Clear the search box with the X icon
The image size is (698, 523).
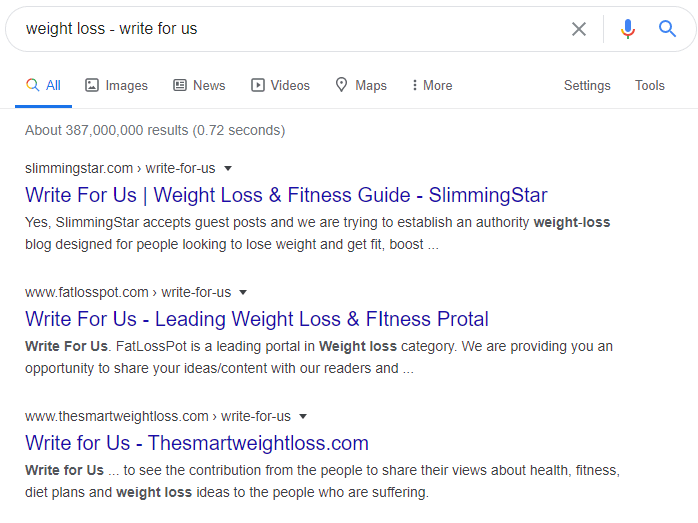[578, 29]
